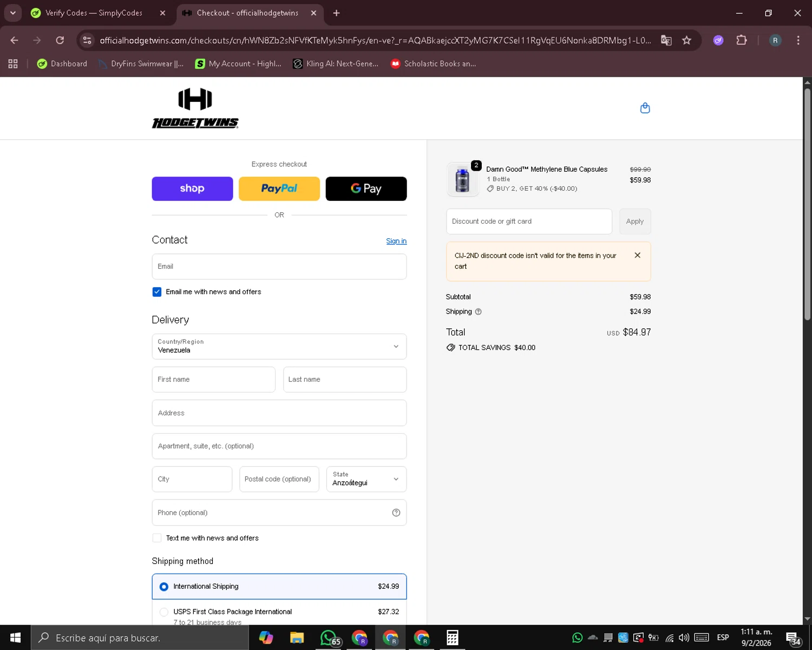The height and width of the screenshot is (650, 812).
Task: Close the Checkout officialhodgetwins tab
Action: pos(313,13)
